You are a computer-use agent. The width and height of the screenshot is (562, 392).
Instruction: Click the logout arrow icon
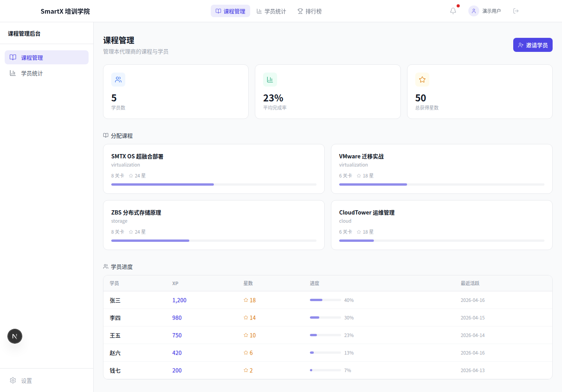point(516,11)
